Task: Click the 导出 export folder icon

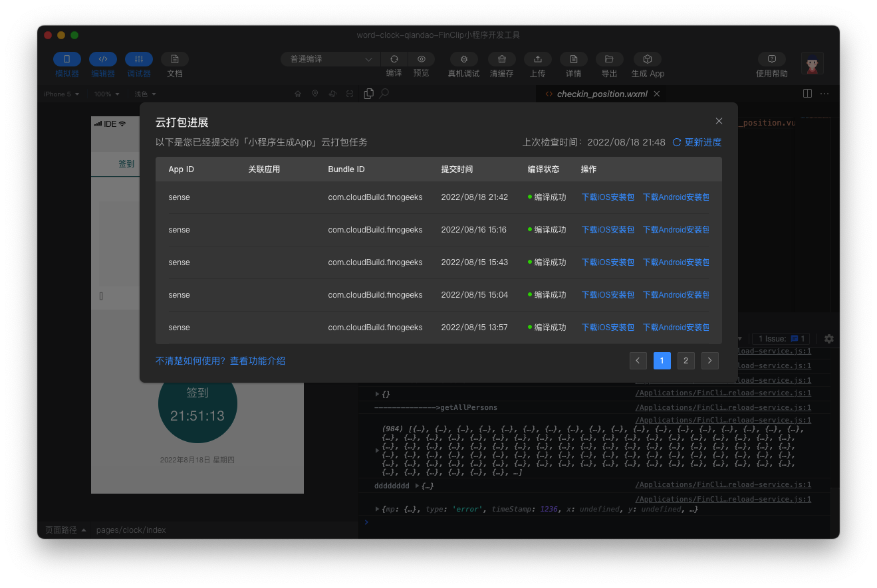Action: [608, 59]
